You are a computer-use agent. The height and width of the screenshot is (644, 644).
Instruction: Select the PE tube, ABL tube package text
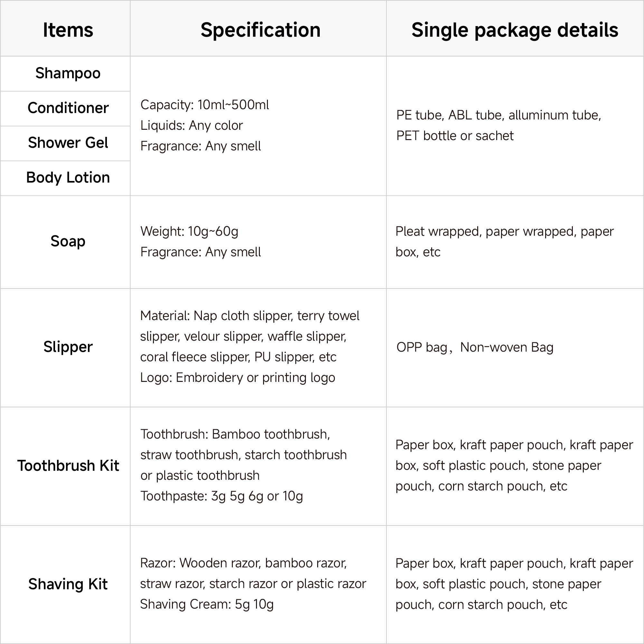point(498,115)
